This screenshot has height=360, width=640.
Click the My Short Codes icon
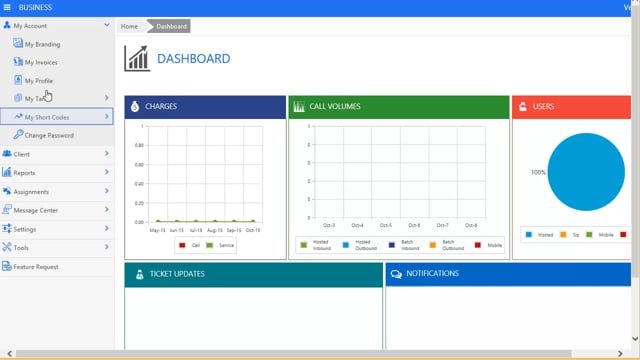(18, 117)
